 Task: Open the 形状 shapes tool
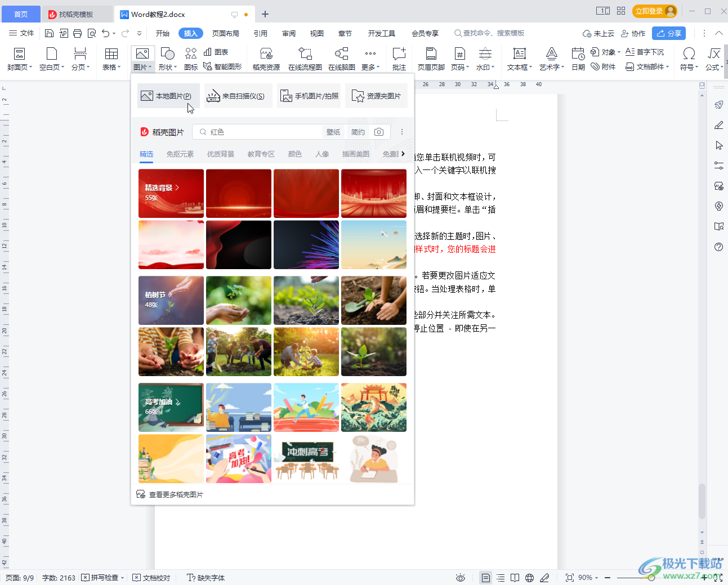pyautogui.click(x=168, y=59)
